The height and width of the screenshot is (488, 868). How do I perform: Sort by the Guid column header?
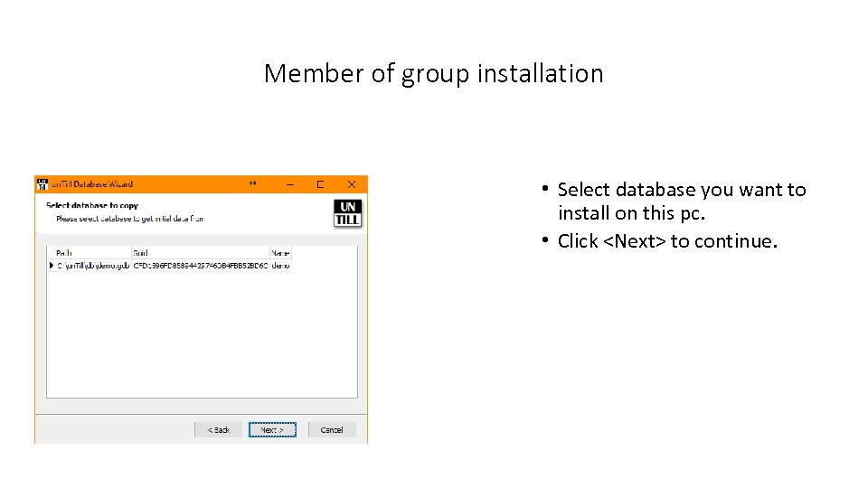(201, 253)
